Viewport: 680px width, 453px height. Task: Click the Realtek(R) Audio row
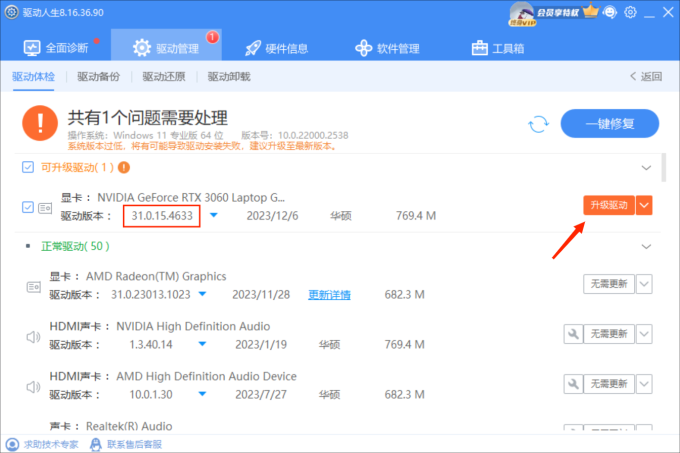[x=338, y=426]
